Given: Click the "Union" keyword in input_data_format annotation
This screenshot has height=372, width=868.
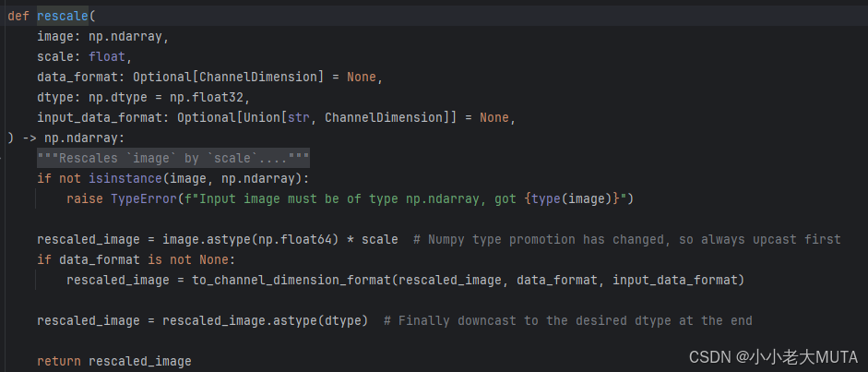Looking at the screenshot, I should pos(262,118).
